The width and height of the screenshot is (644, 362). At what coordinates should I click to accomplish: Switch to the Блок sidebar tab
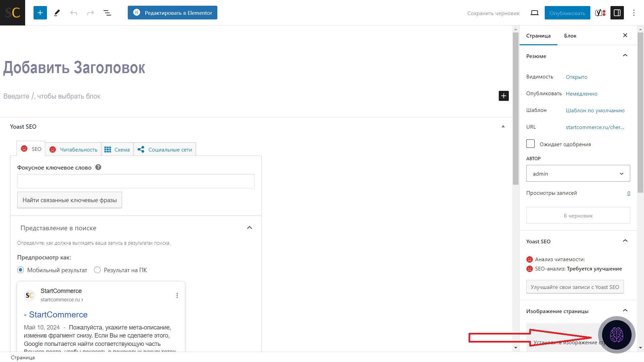pos(570,36)
